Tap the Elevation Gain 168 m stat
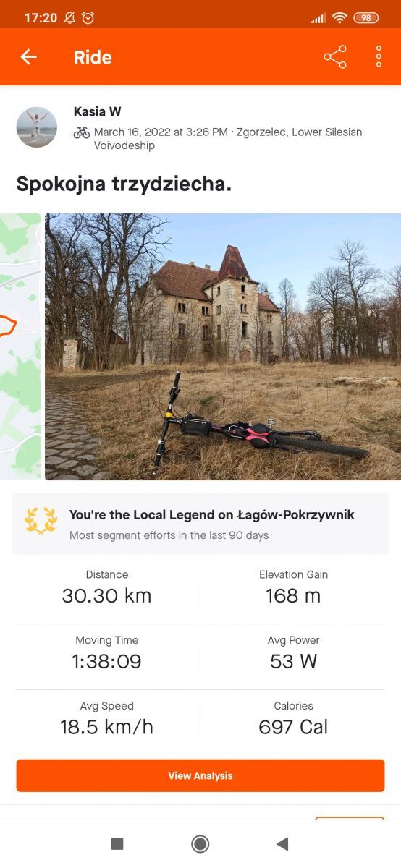 pos(293,587)
